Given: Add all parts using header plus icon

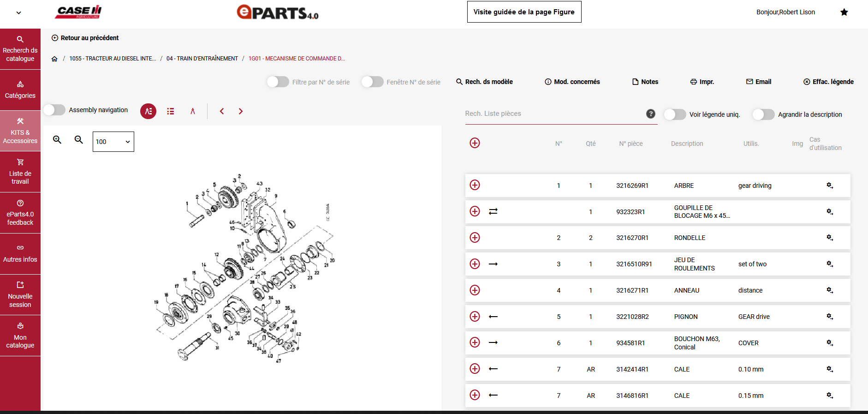Looking at the screenshot, I should 475,143.
